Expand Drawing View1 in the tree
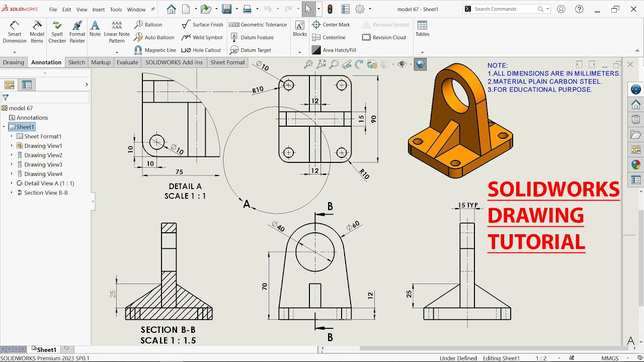Image resolution: width=644 pixels, height=362 pixels. click(12, 146)
